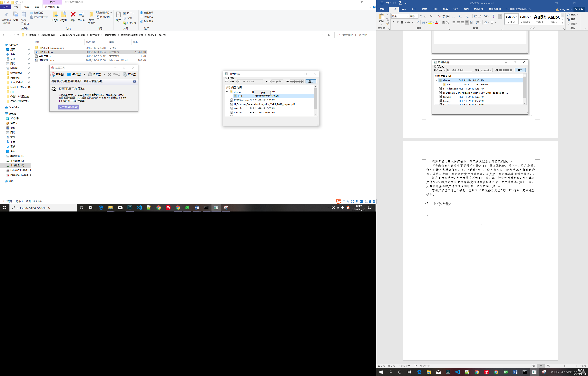The height and width of the screenshot is (376, 588).
Task: Go up one folder level in Explorer
Action: [18, 35]
